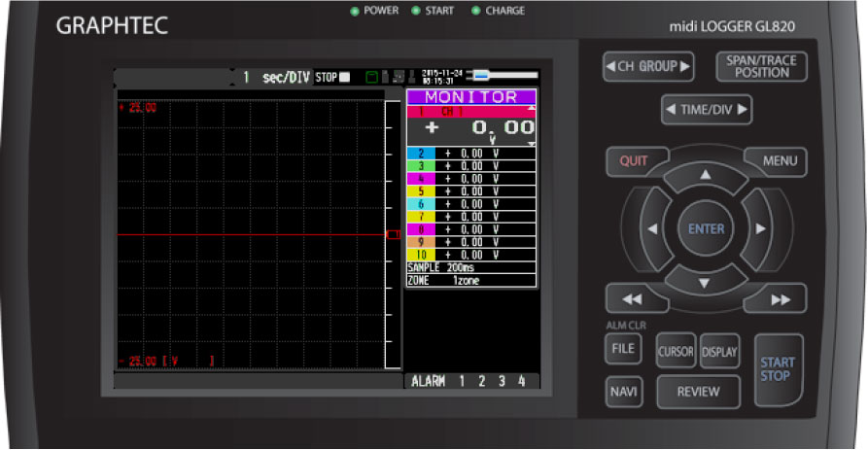Viewport: 868px width, 450px height.
Task: Select the red CH 1 row
Action: coord(471,112)
